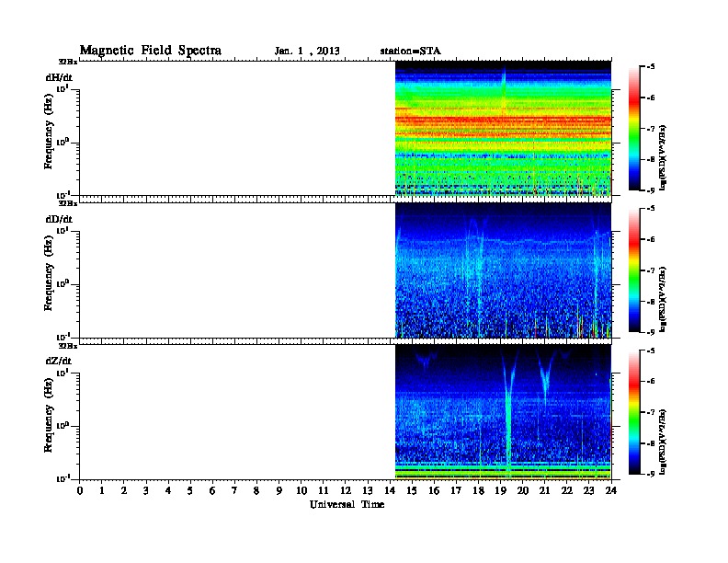Click the -9 value on dD/dt color bar
Viewport: 728px width, 563px height.
pyautogui.click(x=651, y=332)
